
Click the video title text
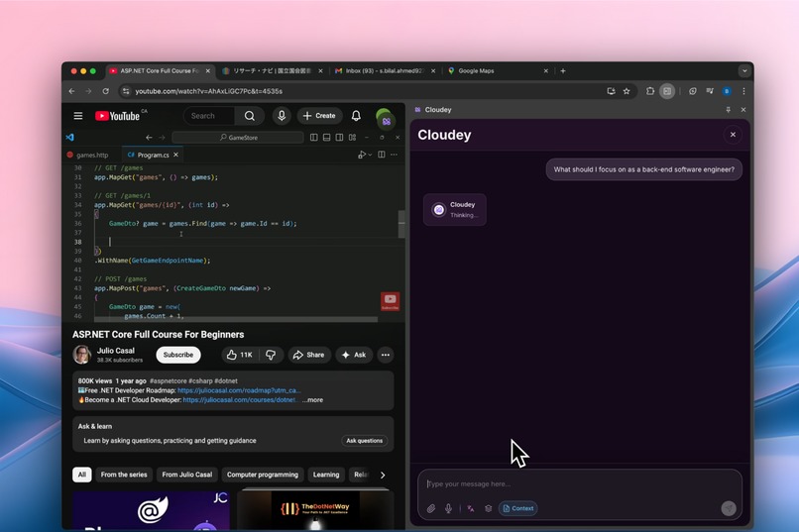click(x=158, y=335)
